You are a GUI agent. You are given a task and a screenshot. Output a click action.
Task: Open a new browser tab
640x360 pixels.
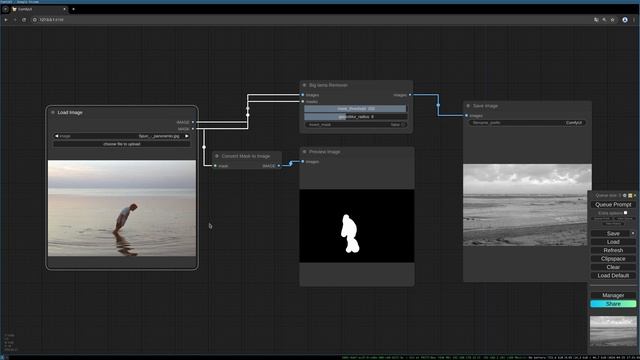[73, 9]
